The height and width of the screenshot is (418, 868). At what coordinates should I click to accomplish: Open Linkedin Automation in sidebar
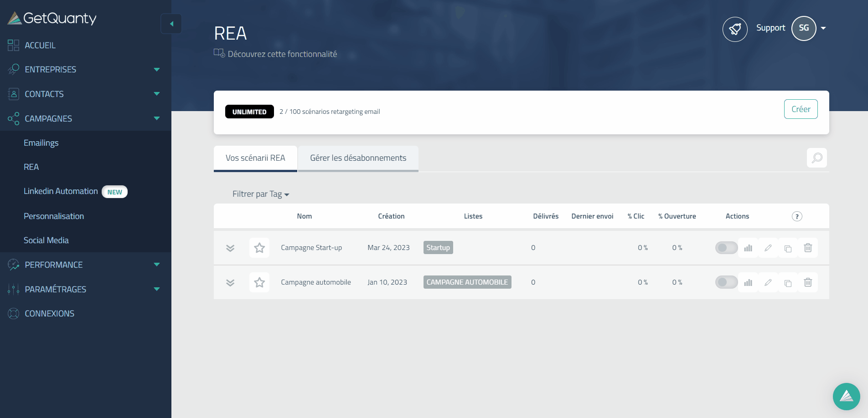(x=61, y=192)
